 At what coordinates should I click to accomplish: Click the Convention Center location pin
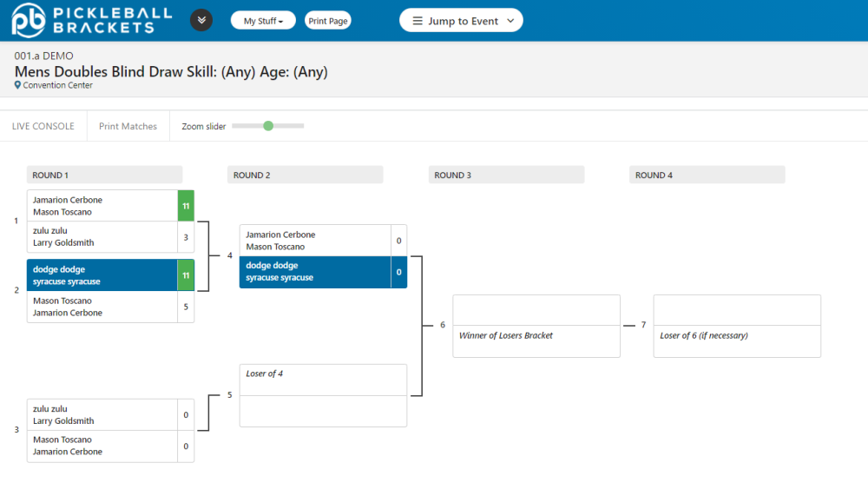(x=18, y=85)
